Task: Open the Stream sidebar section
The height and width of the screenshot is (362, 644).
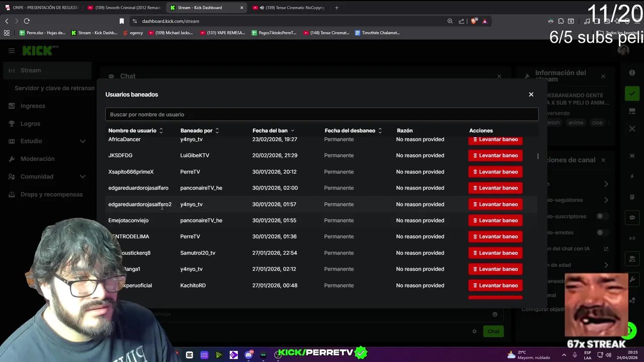Action: click(47, 70)
